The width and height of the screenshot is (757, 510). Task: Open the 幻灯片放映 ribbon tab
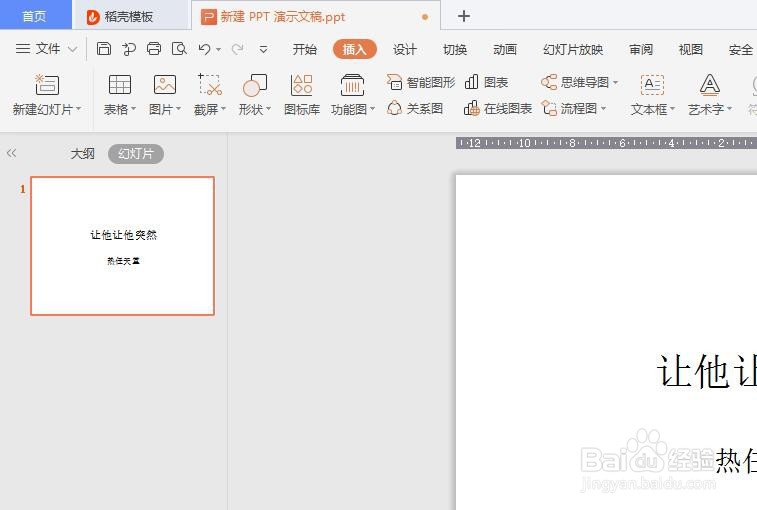point(573,49)
